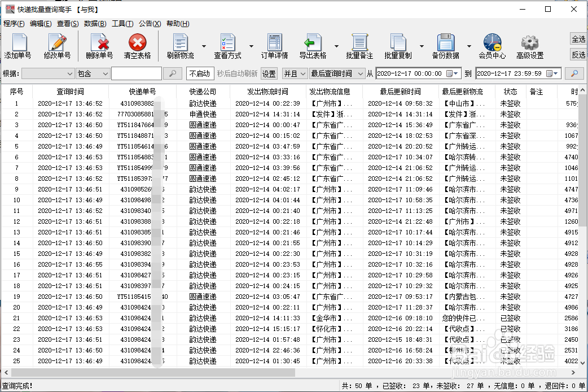Open 高级设置 (Advanced Settings)
Viewport: 588px width, 392px height.
pos(529,45)
